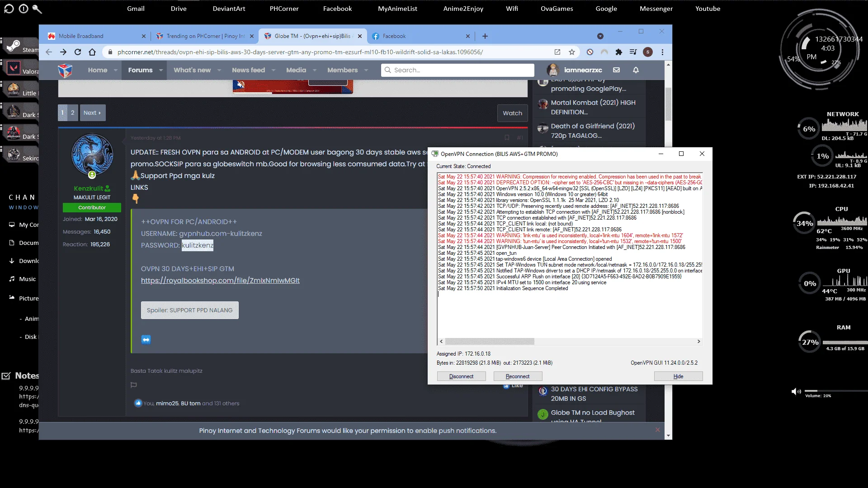Open the royalbookshop.com file link

click(x=220, y=281)
